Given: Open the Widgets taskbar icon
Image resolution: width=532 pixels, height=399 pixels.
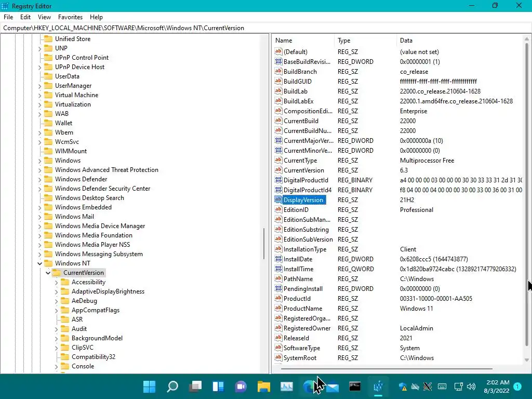Looking at the screenshot, I should click(218, 386).
